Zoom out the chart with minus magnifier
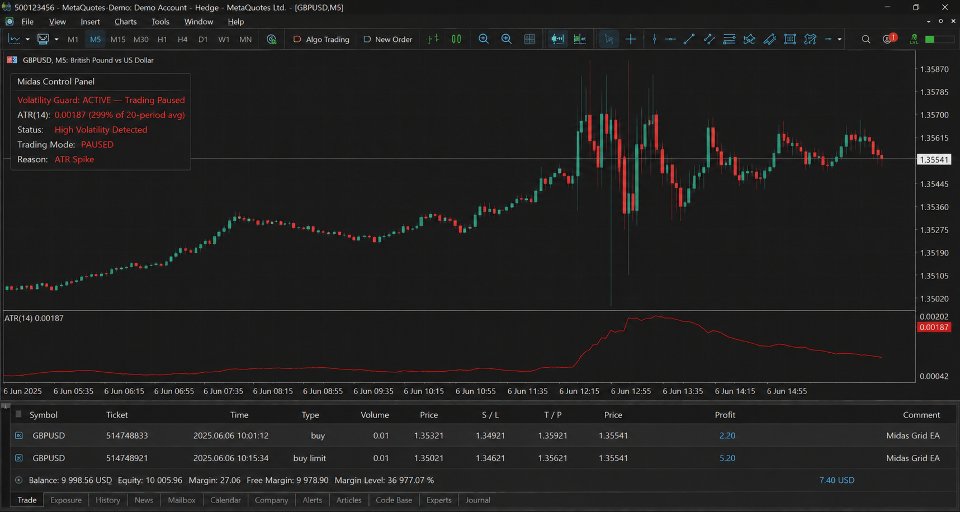The image size is (960, 512). (484, 39)
